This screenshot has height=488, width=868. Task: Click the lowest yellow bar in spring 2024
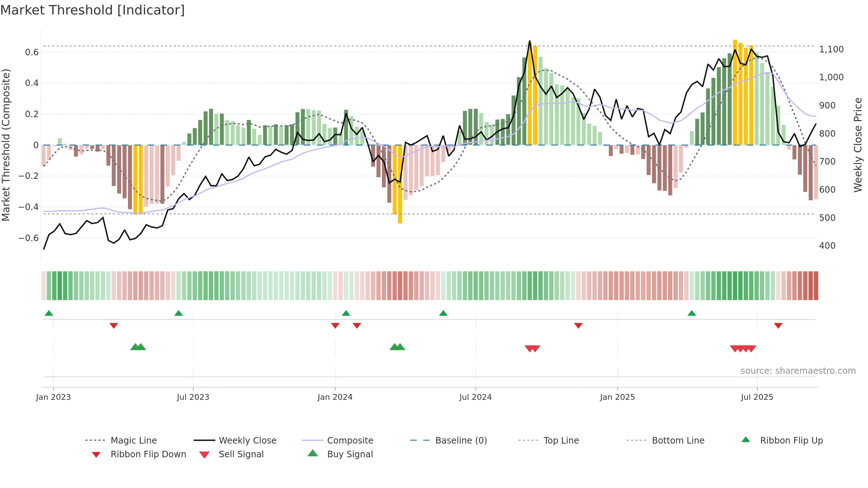(400, 184)
